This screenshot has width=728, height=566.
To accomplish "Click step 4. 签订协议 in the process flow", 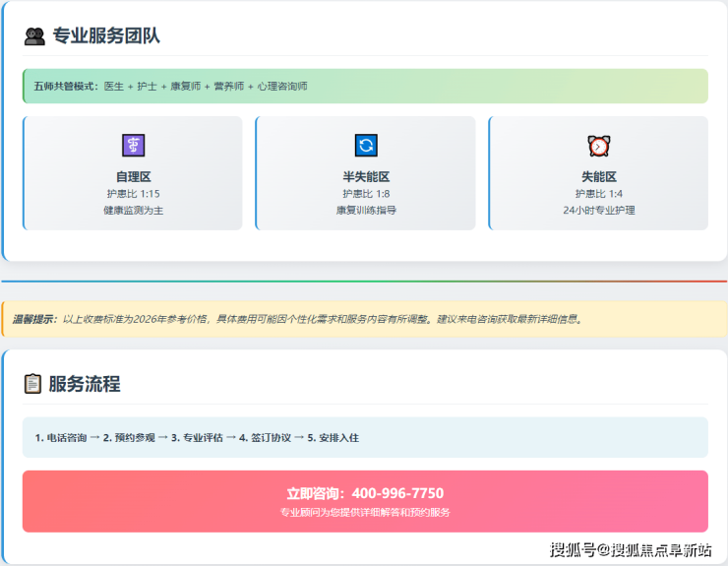I will coord(265,437).
